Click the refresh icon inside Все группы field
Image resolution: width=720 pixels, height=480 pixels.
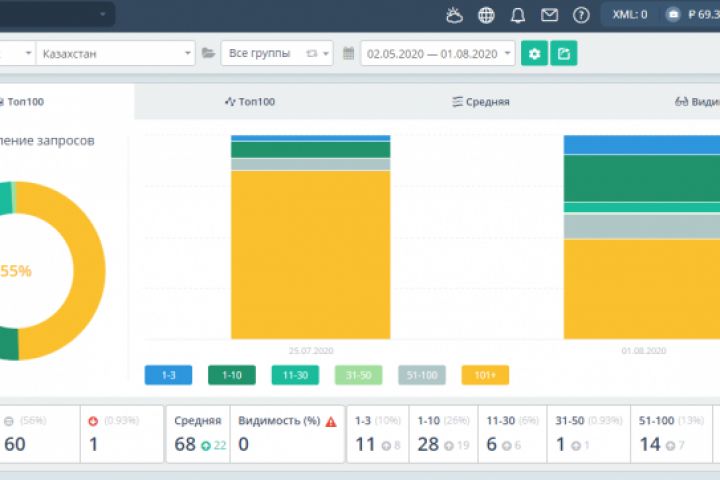(312, 54)
